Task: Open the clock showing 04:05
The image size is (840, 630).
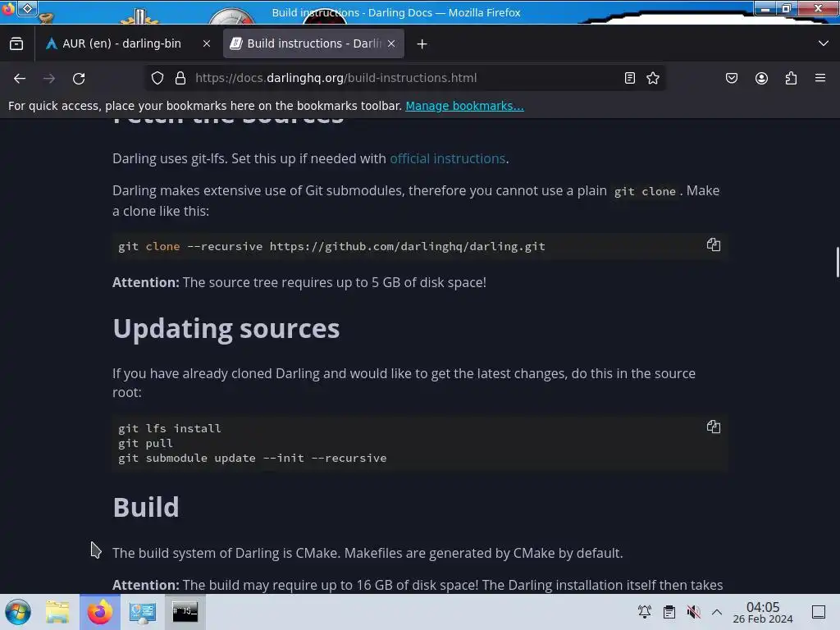Action: click(763, 612)
